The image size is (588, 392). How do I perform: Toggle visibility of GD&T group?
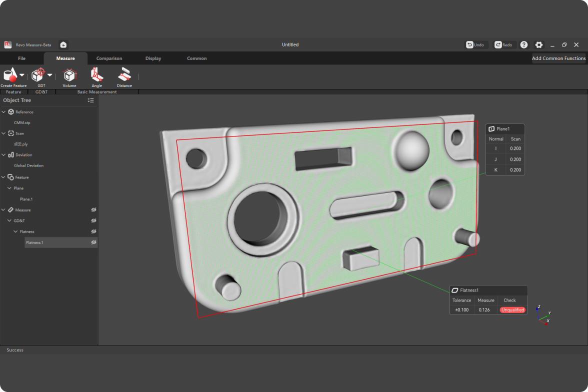[93, 220]
